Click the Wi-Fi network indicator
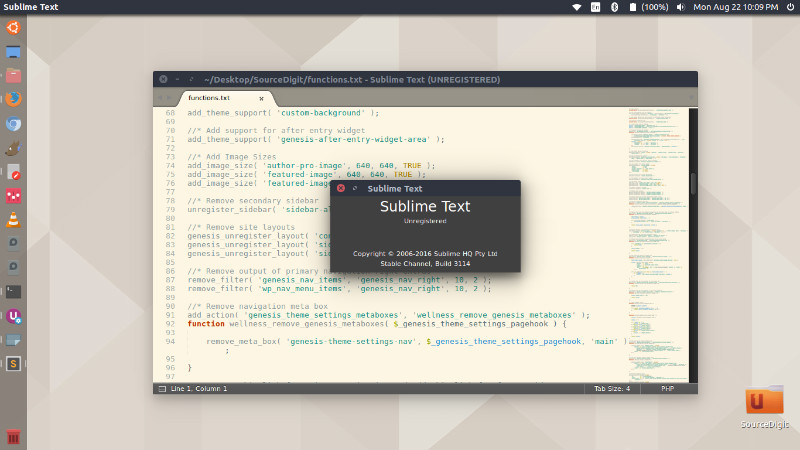The image size is (800, 450). pyautogui.click(x=577, y=7)
